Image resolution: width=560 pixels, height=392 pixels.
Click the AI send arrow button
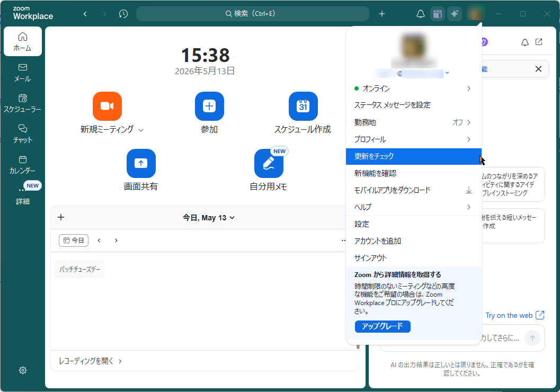point(532,338)
